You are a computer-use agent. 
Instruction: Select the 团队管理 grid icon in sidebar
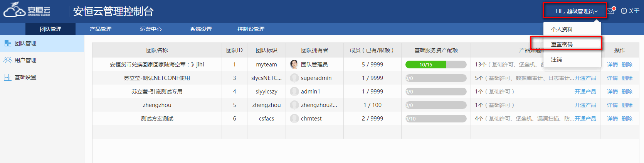pyautogui.click(x=8, y=43)
